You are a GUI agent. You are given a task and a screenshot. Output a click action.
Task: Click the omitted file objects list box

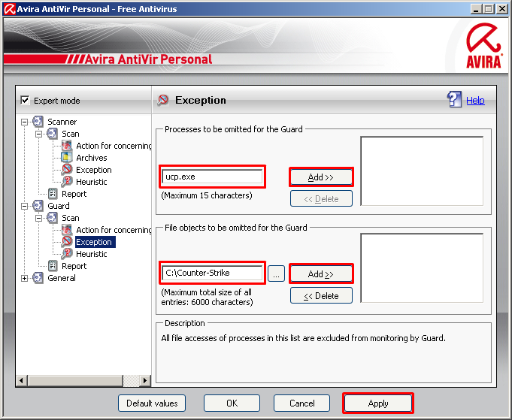tap(422, 268)
